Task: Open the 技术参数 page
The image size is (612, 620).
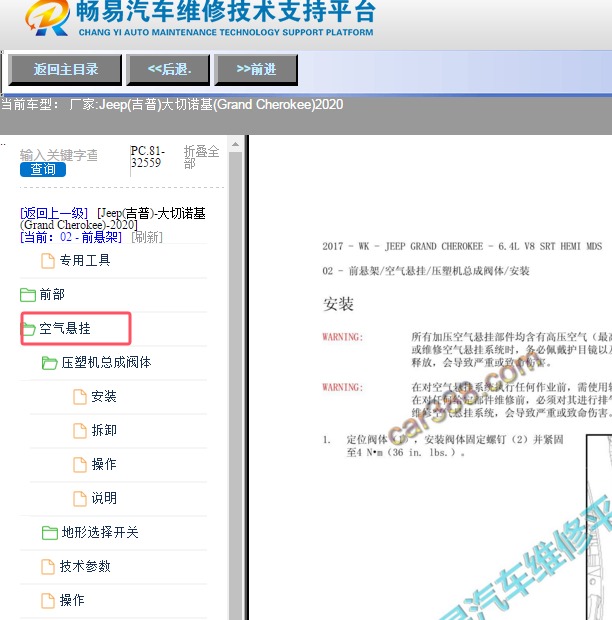Action: pos(85,567)
